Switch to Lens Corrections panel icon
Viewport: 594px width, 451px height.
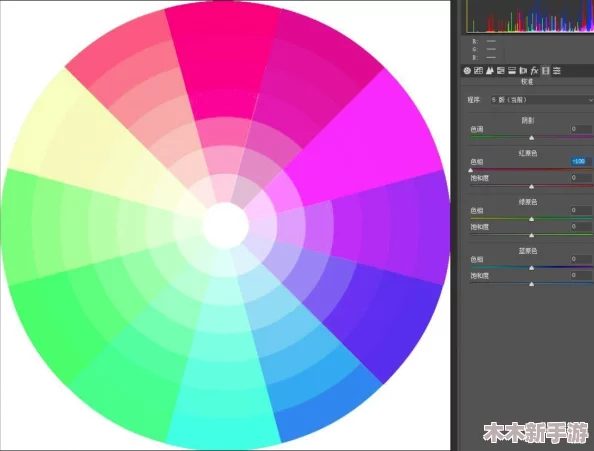coord(523,70)
